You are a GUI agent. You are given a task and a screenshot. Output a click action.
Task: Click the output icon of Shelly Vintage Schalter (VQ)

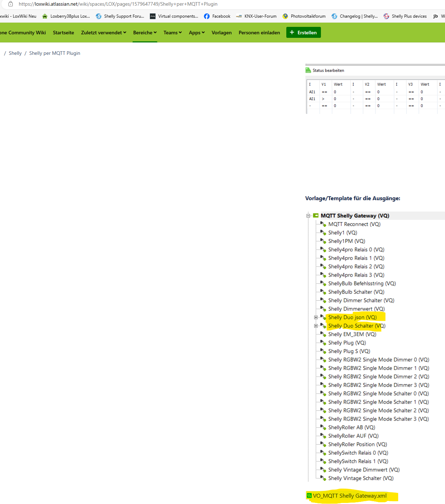[323, 478]
